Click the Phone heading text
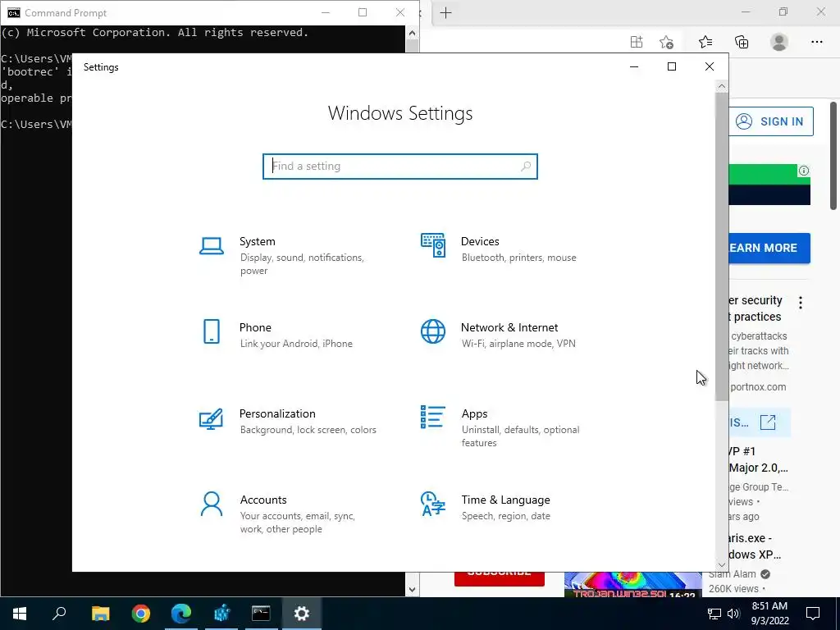Image resolution: width=840 pixels, height=630 pixels. (x=255, y=328)
